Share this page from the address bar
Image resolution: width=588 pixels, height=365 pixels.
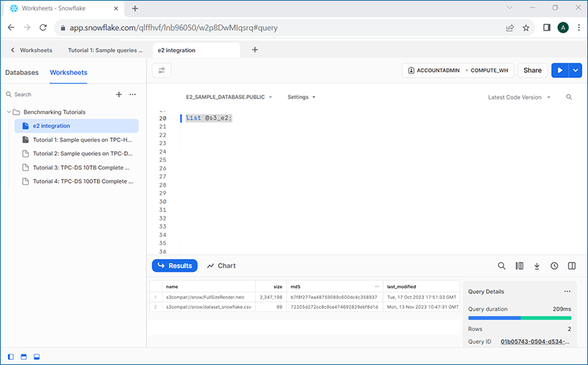click(x=510, y=28)
